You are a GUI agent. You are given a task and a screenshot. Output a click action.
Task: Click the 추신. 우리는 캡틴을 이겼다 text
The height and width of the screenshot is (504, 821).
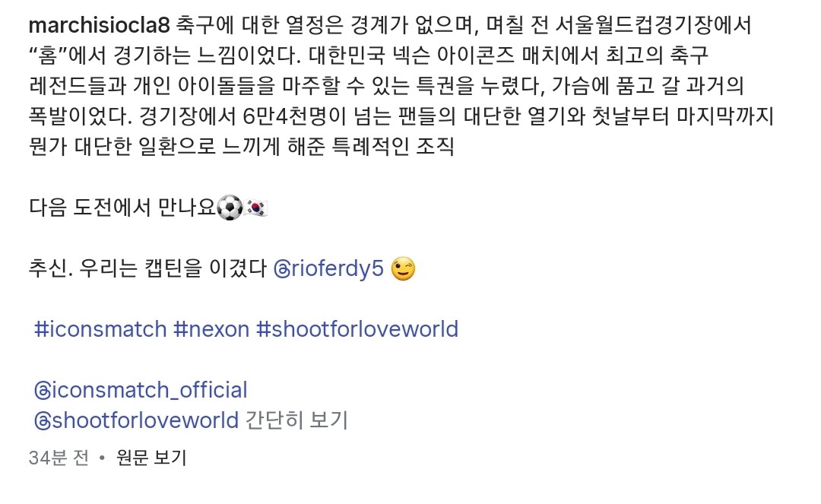tap(148, 269)
